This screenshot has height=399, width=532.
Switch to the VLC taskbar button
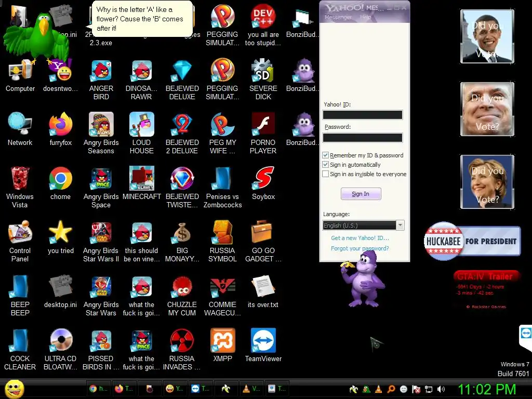251,389
